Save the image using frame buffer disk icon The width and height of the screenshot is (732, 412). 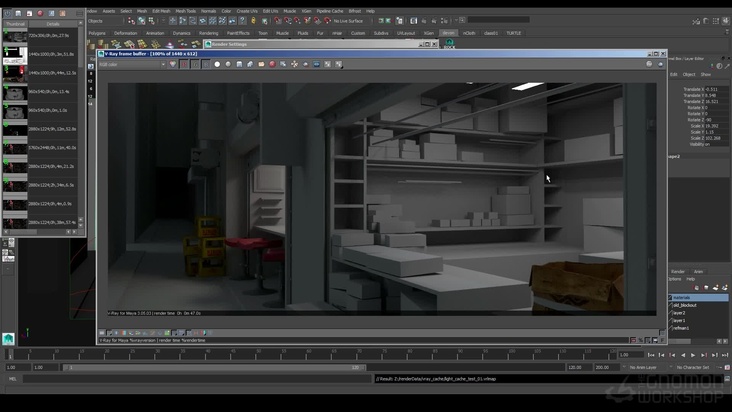click(x=239, y=64)
